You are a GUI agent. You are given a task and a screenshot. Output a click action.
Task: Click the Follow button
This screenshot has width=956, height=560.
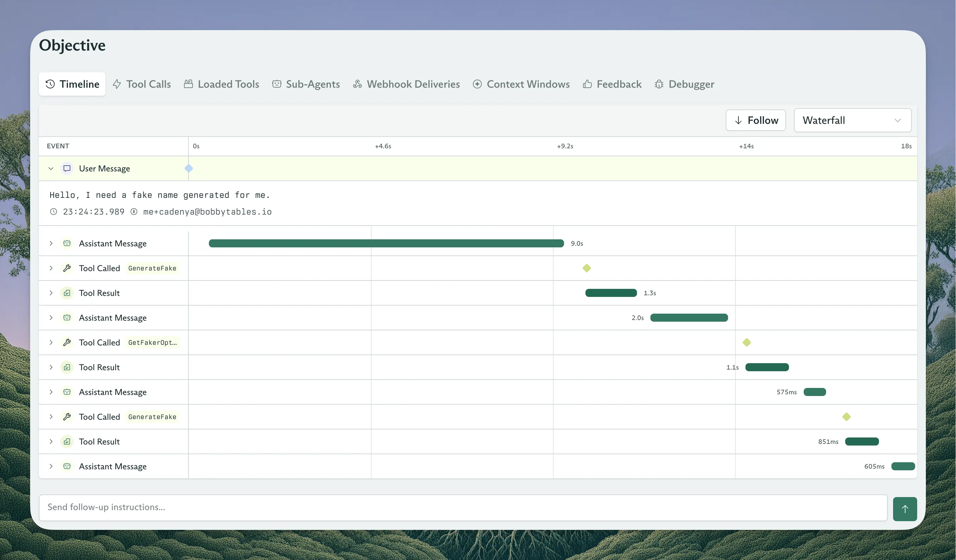tap(756, 120)
